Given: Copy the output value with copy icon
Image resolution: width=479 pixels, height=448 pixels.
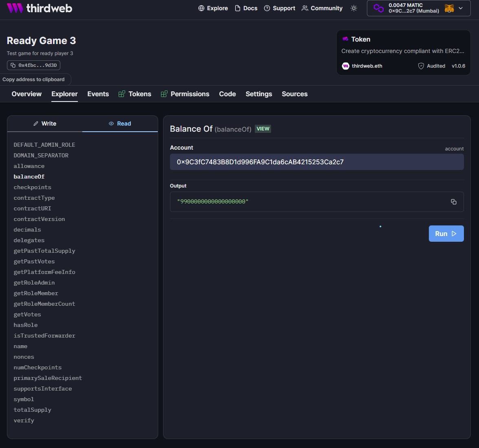Looking at the screenshot, I should click(x=454, y=201).
